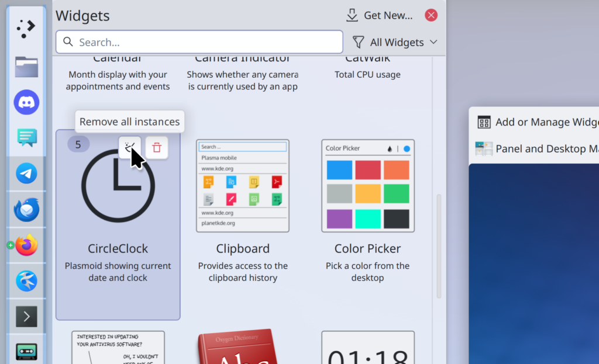Pick the digital clock widget thumbnail
The width and height of the screenshot is (599, 364).
[367, 349]
